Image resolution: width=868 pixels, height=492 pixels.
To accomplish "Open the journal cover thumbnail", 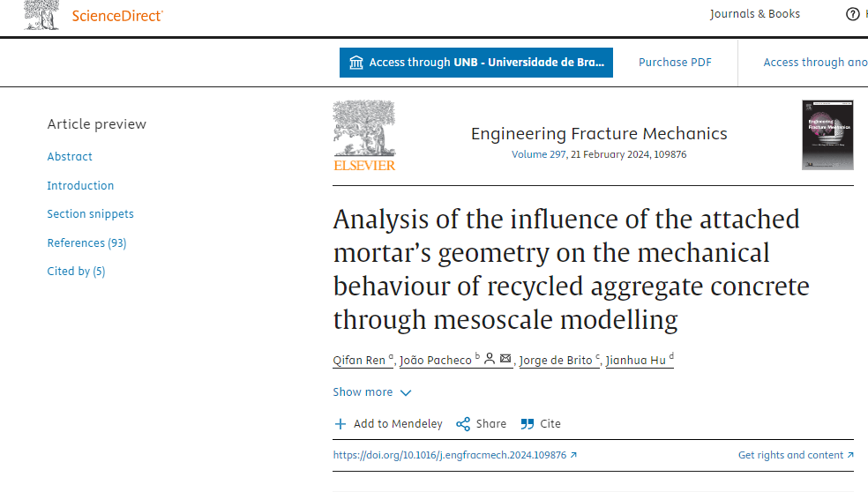I will pos(827,135).
